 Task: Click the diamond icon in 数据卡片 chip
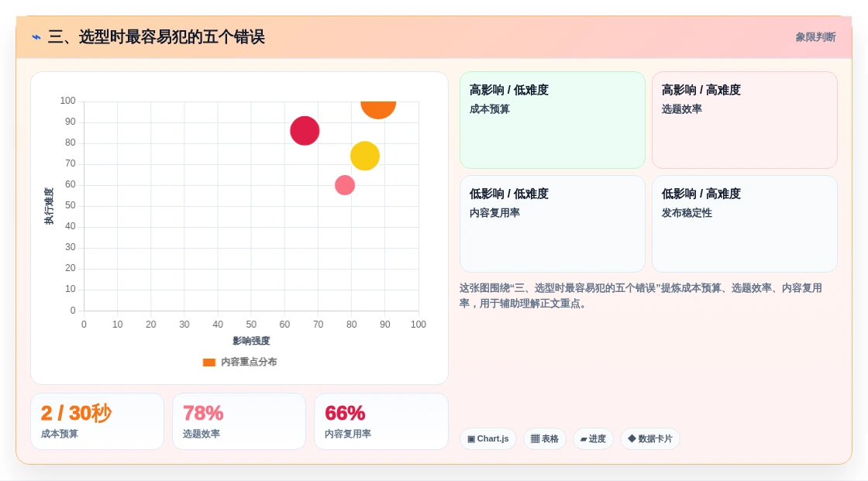coord(632,438)
